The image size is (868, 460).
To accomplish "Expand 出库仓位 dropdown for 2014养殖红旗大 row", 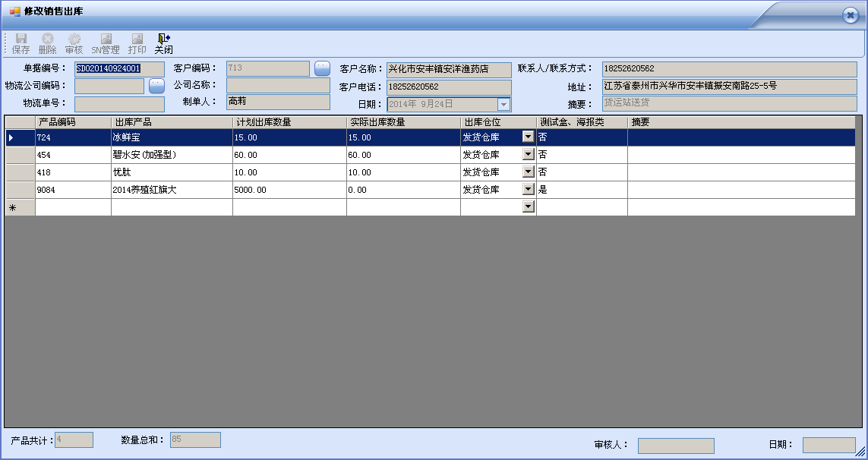I will point(529,190).
